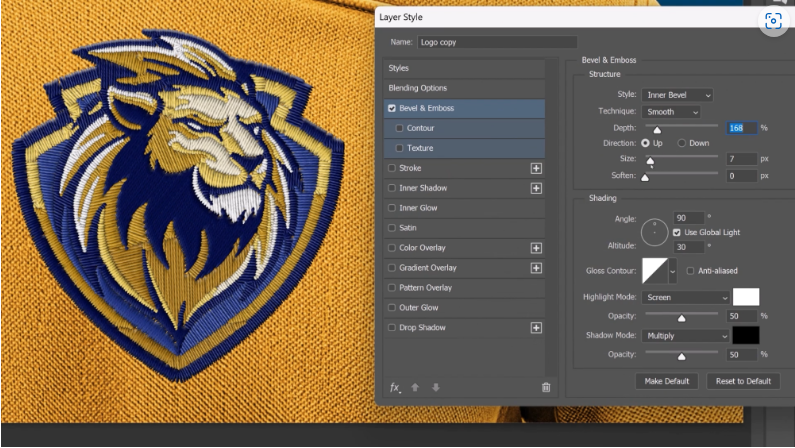Click the Size value field 7

(742, 159)
